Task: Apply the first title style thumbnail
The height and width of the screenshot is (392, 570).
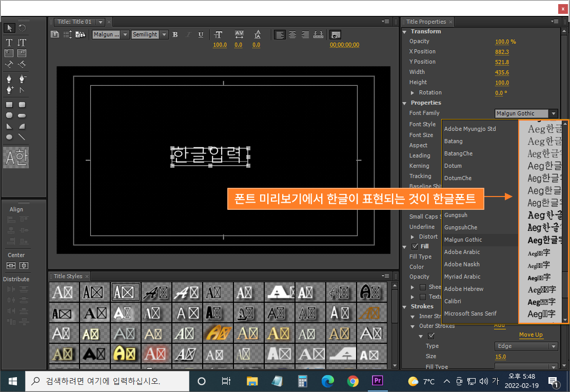Action: [x=64, y=292]
